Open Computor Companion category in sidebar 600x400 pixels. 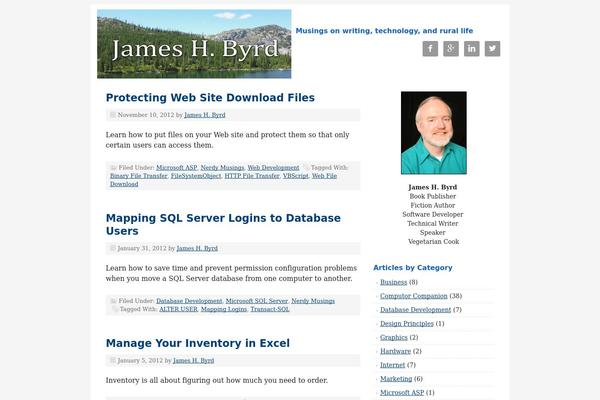(x=414, y=296)
